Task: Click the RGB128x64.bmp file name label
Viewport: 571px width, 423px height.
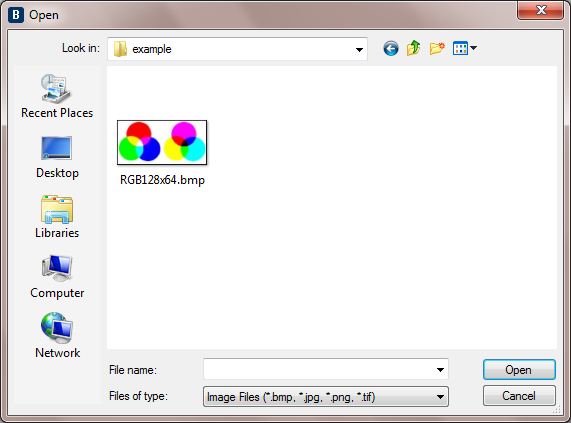Action: pyautogui.click(x=162, y=180)
